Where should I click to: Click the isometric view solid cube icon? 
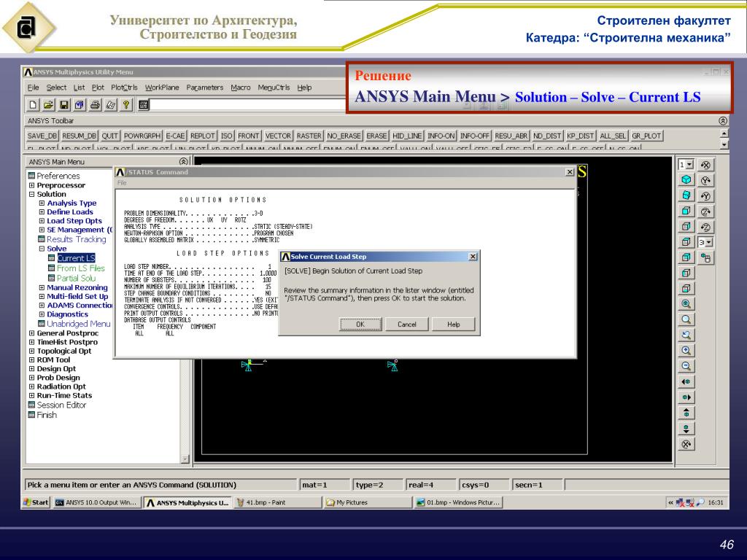point(686,179)
